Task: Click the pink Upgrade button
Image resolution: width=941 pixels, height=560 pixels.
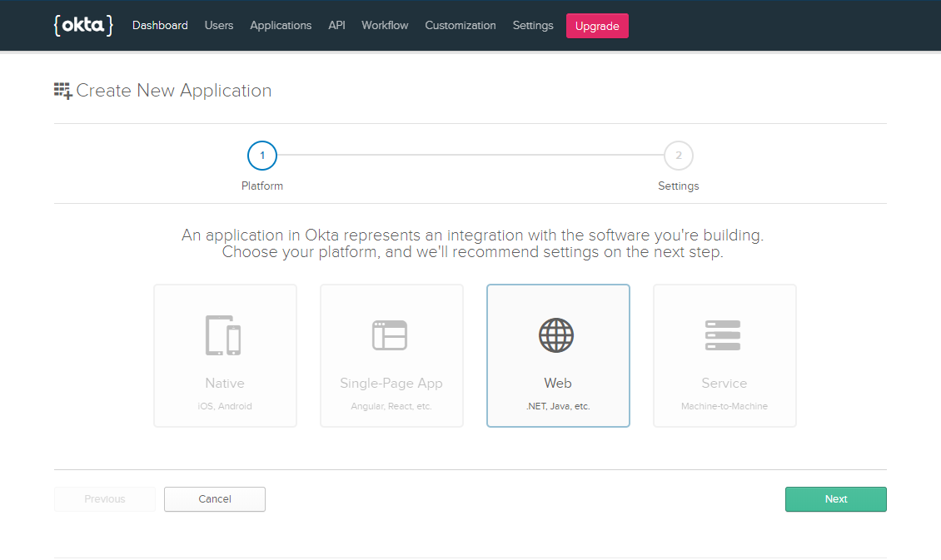Action: [x=597, y=26]
